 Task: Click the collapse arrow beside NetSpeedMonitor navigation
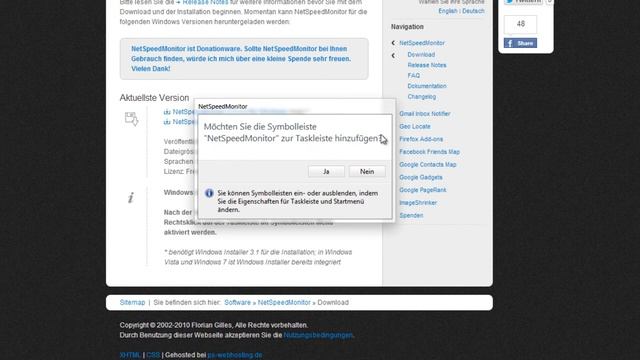tap(393, 43)
